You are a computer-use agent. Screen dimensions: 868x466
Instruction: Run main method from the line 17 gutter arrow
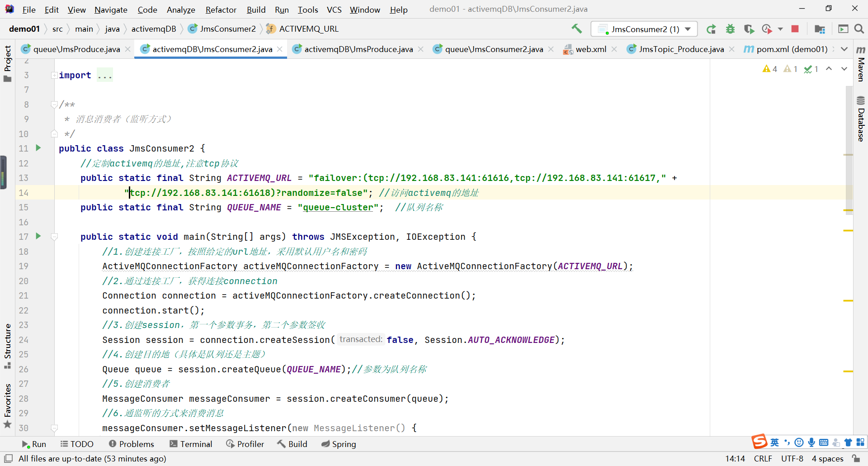click(x=38, y=236)
